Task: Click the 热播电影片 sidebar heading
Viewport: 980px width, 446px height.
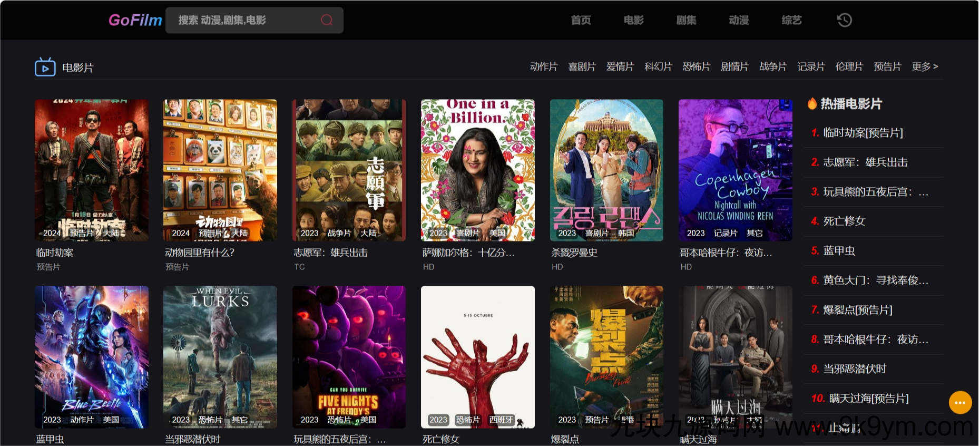Action: [851, 104]
